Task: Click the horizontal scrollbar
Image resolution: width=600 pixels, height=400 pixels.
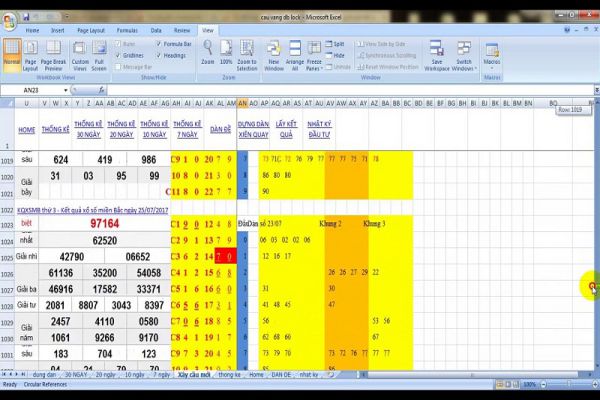Action: (474, 375)
